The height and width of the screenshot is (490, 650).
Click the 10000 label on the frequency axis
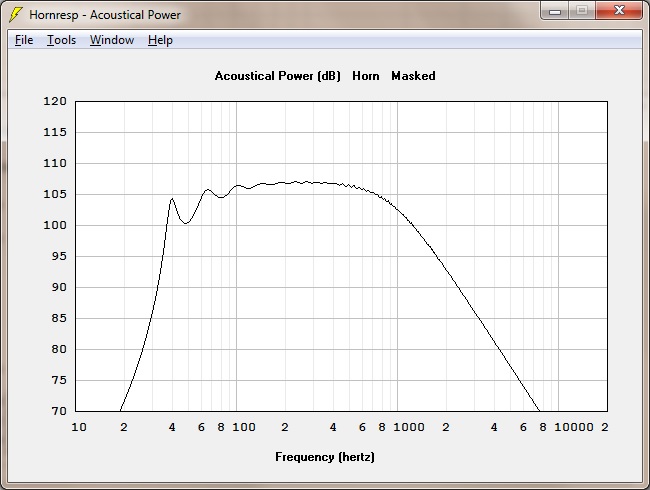574,427
